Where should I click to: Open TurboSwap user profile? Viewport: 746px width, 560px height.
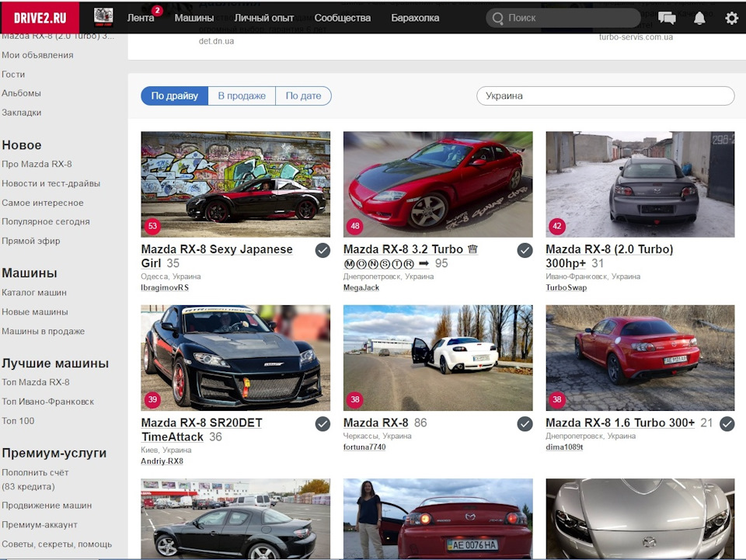[566, 287]
